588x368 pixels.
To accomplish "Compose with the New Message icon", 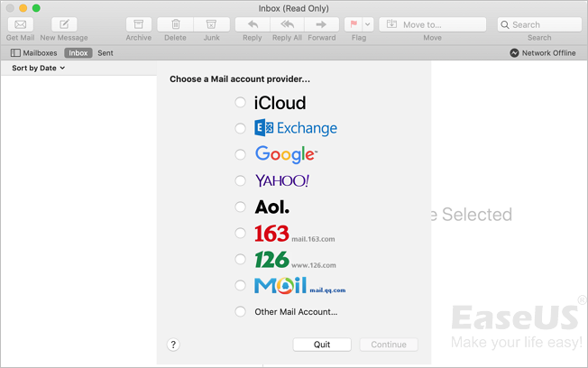I will coord(63,24).
